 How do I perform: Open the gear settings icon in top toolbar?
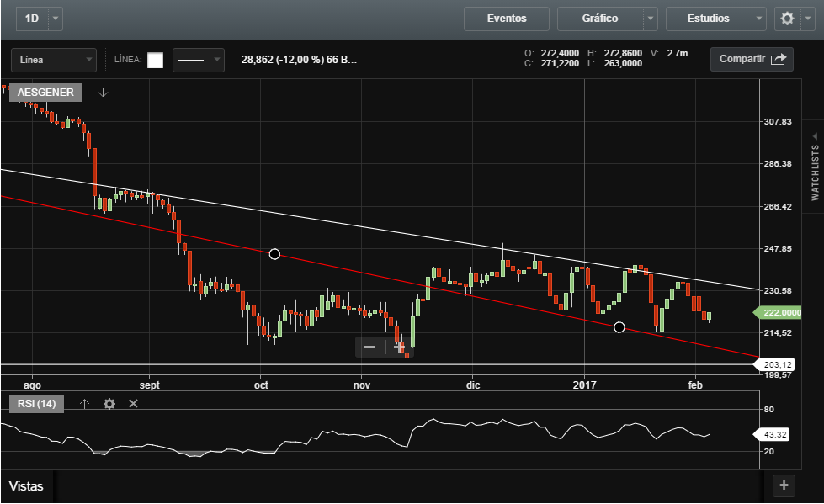coord(787,19)
